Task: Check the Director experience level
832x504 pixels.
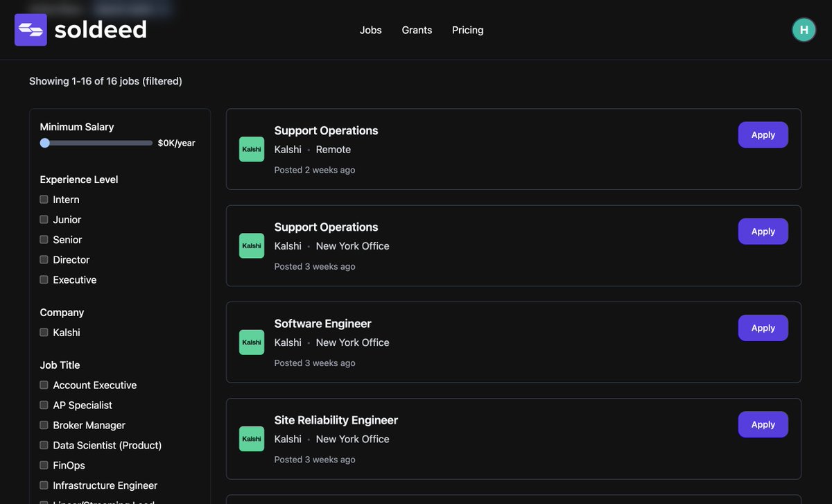Action: click(x=44, y=260)
